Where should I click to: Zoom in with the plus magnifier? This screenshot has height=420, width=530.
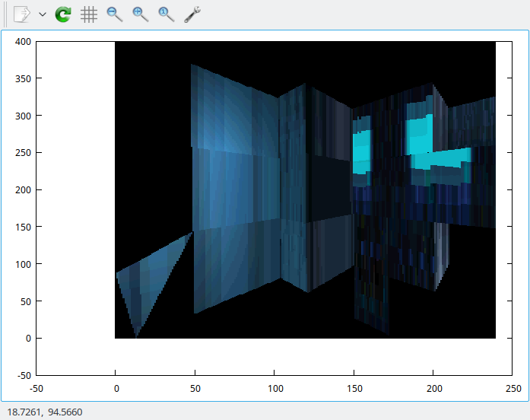(141, 14)
